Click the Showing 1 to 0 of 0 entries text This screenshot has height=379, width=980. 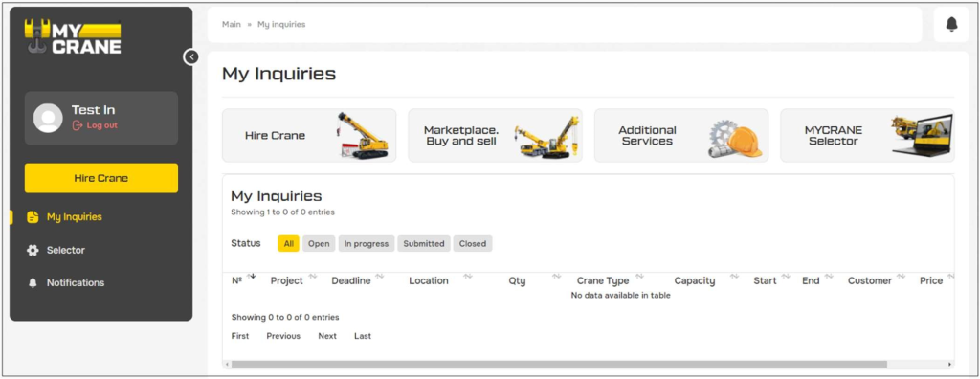282,212
